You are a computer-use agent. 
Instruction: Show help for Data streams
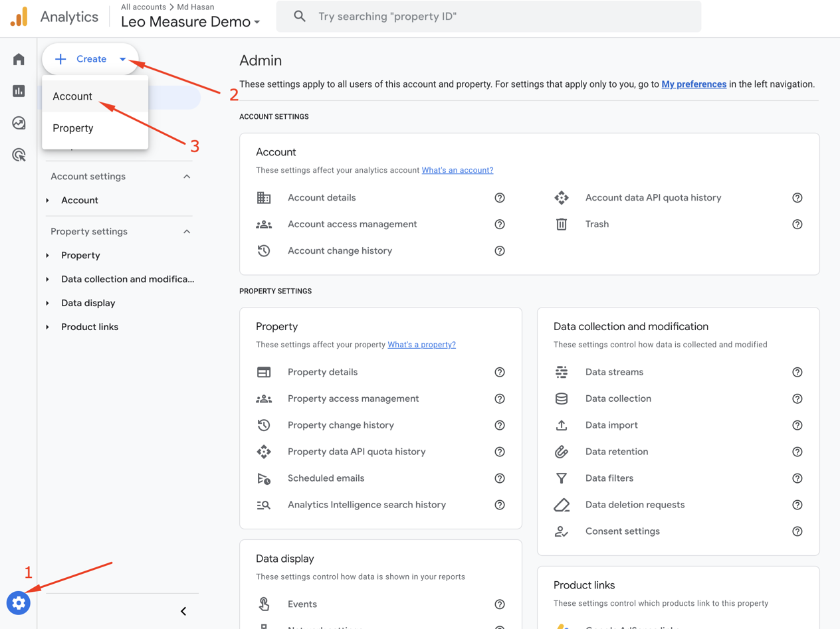797,373
